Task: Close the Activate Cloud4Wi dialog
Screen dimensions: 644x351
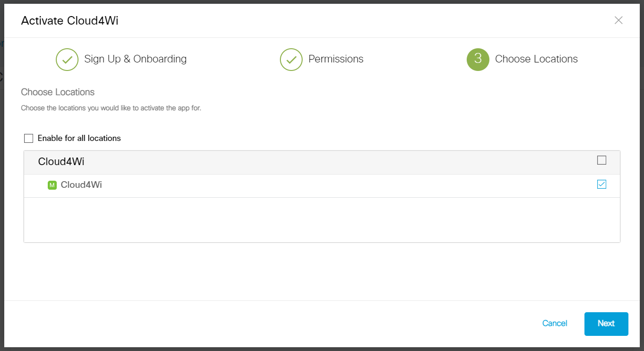Action: 618,20
